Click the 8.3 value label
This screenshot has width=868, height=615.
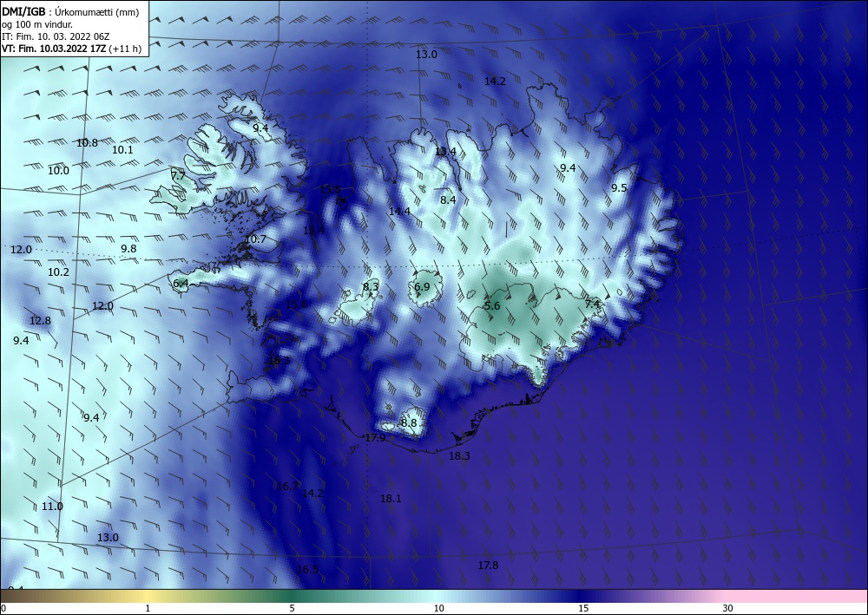[x=371, y=286]
